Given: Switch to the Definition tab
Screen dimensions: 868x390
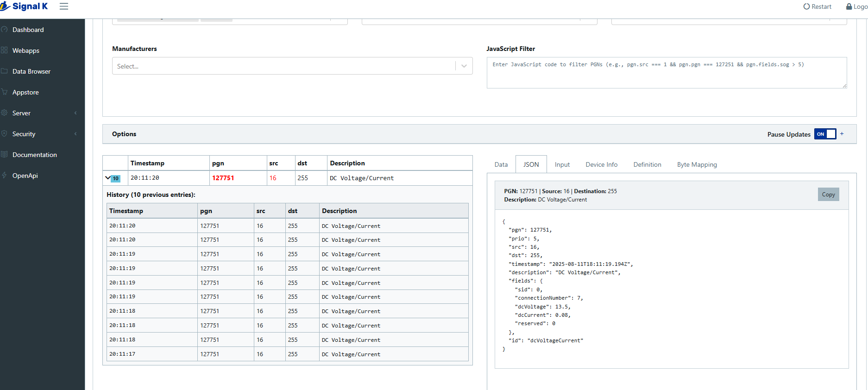Looking at the screenshot, I should coord(648,164).
